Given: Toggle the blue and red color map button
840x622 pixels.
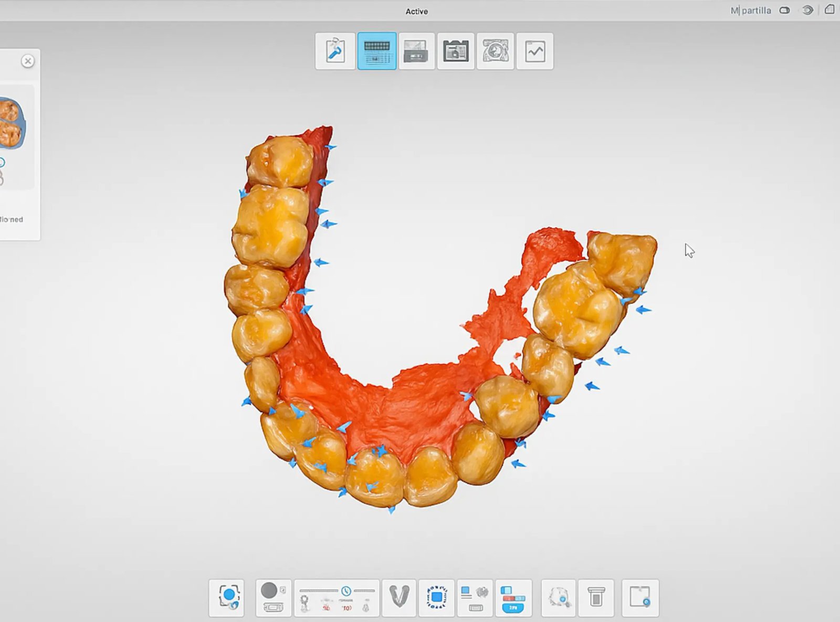Looking at the screenshot, I should pos(513,598).
